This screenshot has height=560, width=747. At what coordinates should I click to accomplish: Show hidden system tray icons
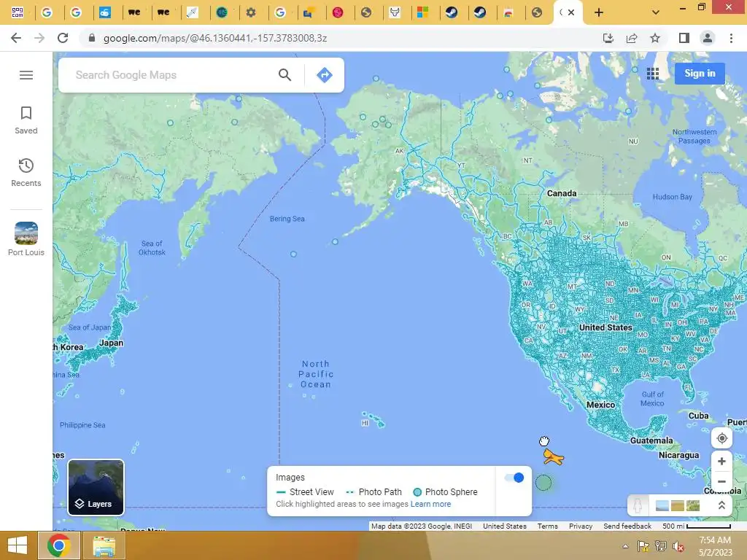tap(625, 546)
